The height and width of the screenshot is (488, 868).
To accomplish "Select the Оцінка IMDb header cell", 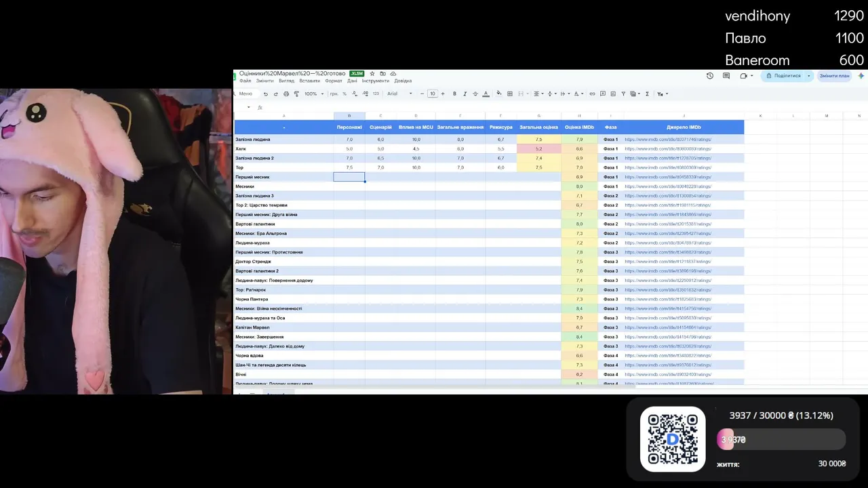I will point(579,127).
